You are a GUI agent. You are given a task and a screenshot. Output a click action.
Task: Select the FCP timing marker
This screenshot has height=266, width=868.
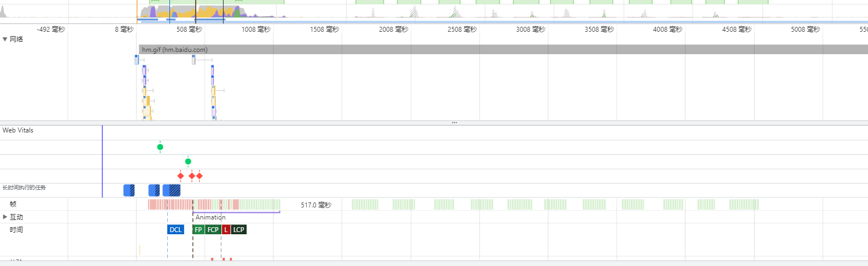point(213,230)
